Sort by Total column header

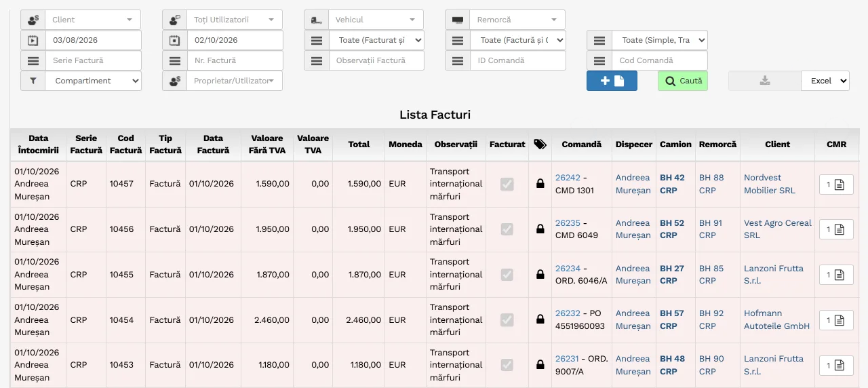tap(359, 144)
